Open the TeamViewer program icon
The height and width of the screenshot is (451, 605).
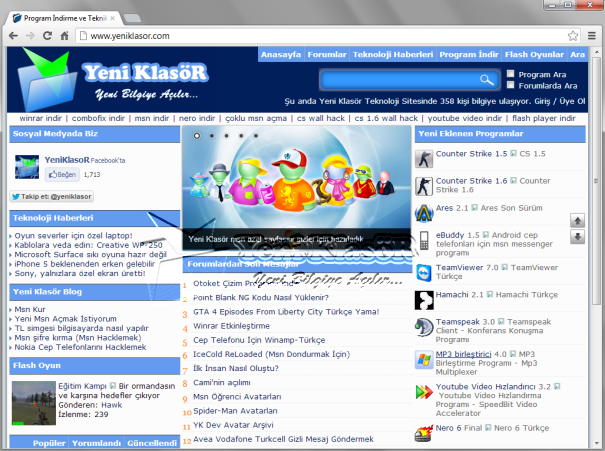coord(423,273)
